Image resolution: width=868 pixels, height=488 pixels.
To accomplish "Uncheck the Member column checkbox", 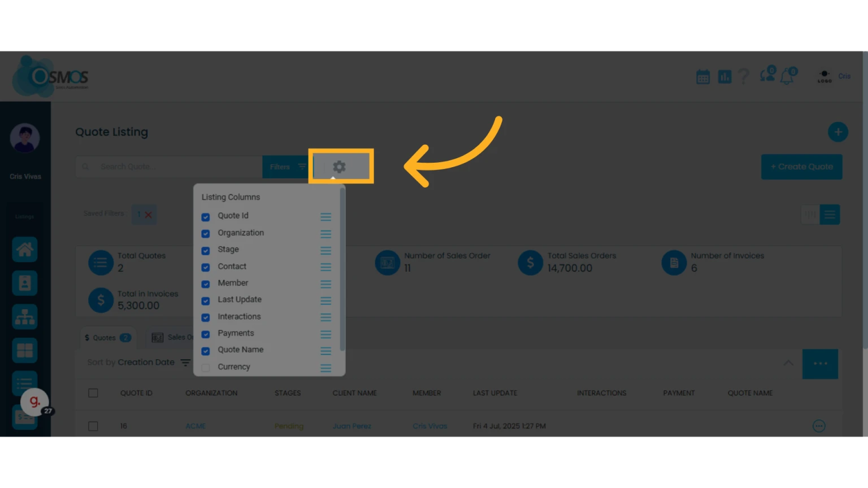I will pos(206,284).
